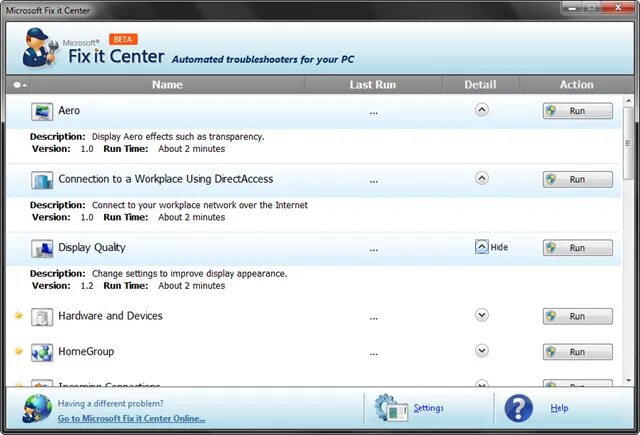Collapse Connection to a Workplace details
Viewport: 640px width, 435px height.
(482, 178)
